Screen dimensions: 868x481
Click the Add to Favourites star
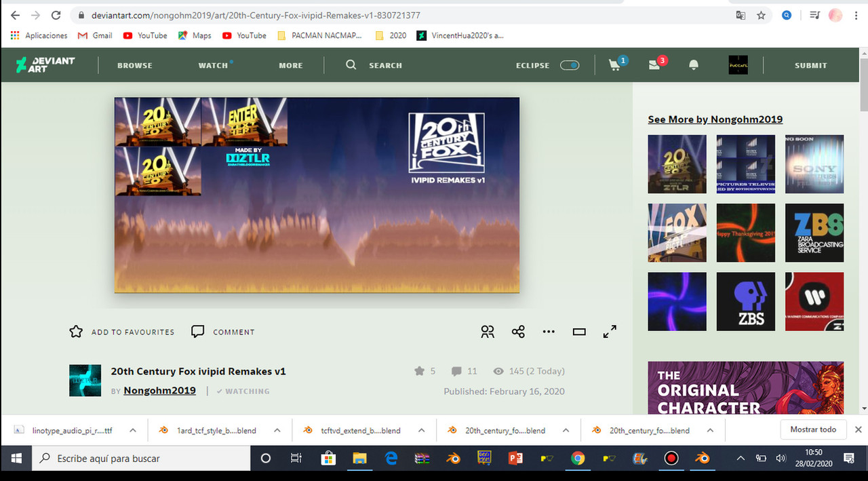point(76,332)
